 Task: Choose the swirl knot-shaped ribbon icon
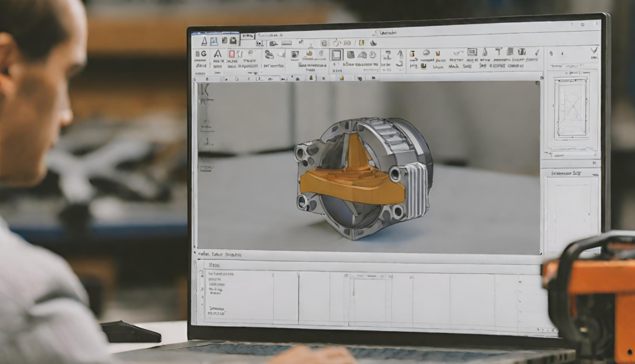(269, 54)
